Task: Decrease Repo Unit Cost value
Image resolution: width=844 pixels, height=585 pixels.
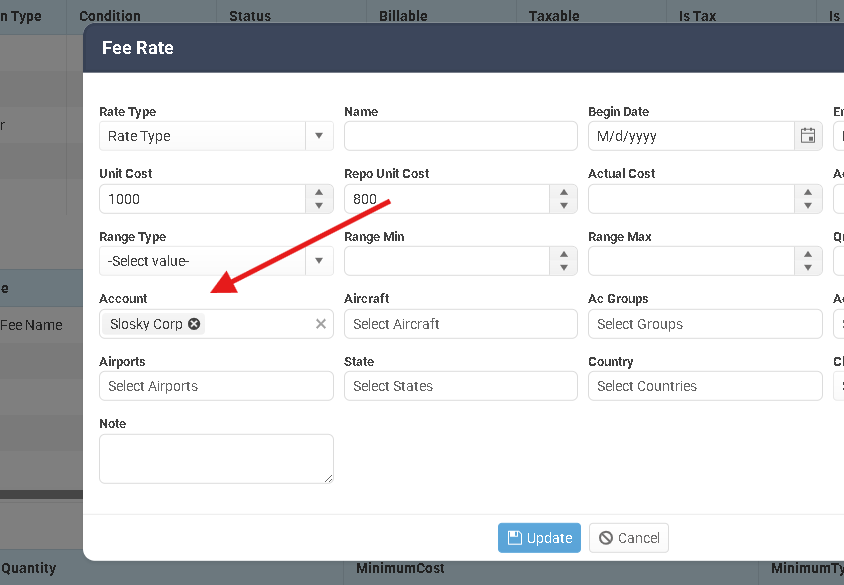Action: [x=564, y=206]
